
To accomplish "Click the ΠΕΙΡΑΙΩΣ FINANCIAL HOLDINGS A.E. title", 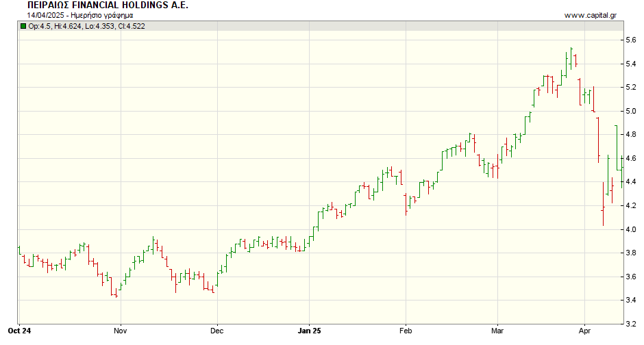I will pos(108,5).
